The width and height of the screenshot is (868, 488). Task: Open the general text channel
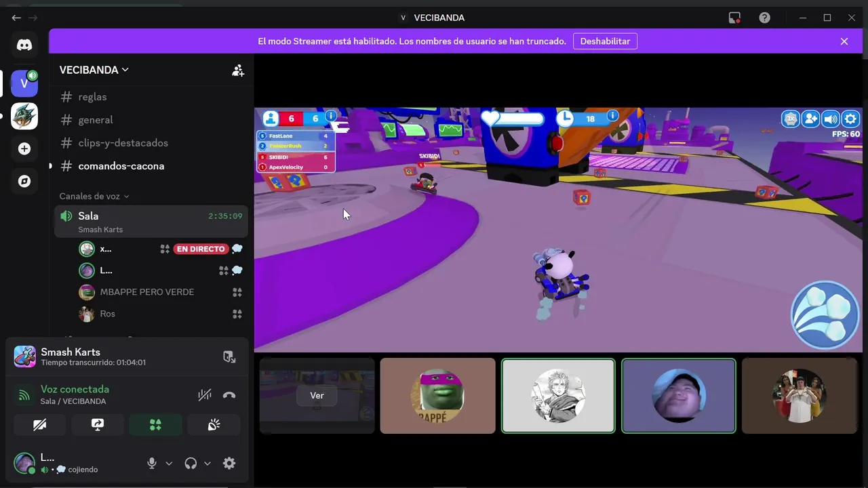coord(151,120)
